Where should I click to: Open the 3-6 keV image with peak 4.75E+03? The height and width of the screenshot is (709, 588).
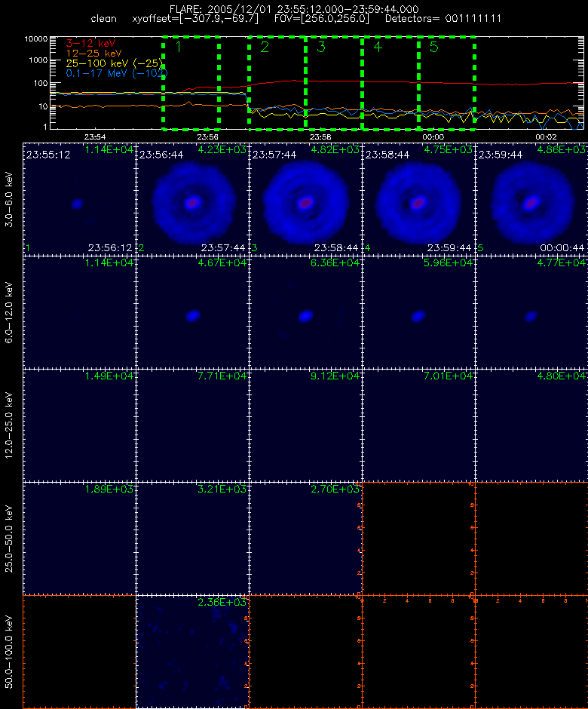pyautogui.click(x=418, y=199)
